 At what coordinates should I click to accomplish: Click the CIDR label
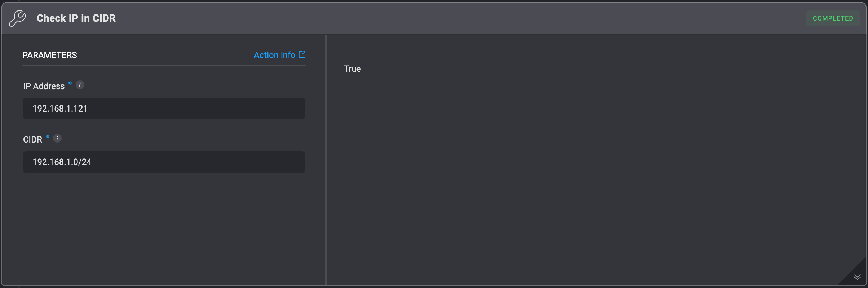pyautogui.click(x=32, y=140)
